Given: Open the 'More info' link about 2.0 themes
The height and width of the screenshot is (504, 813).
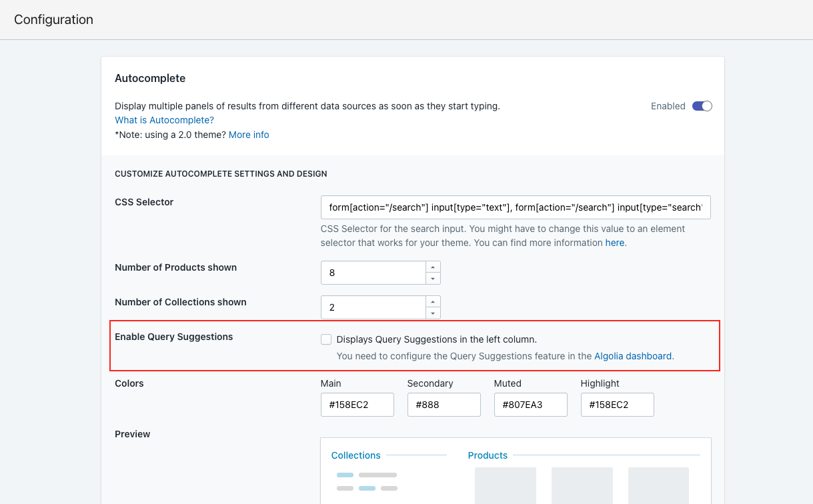Looking at the screenshot, I should pos(249,135).
